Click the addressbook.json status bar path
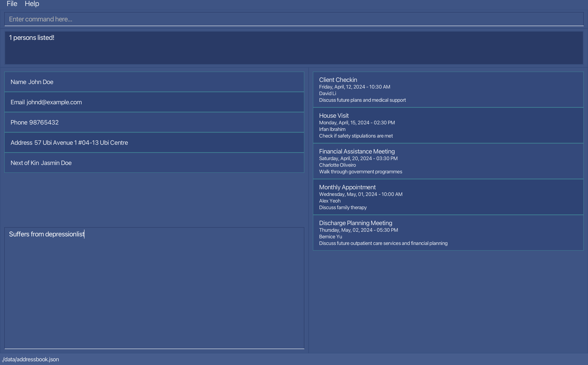588x365 pixels. (30, 359)
